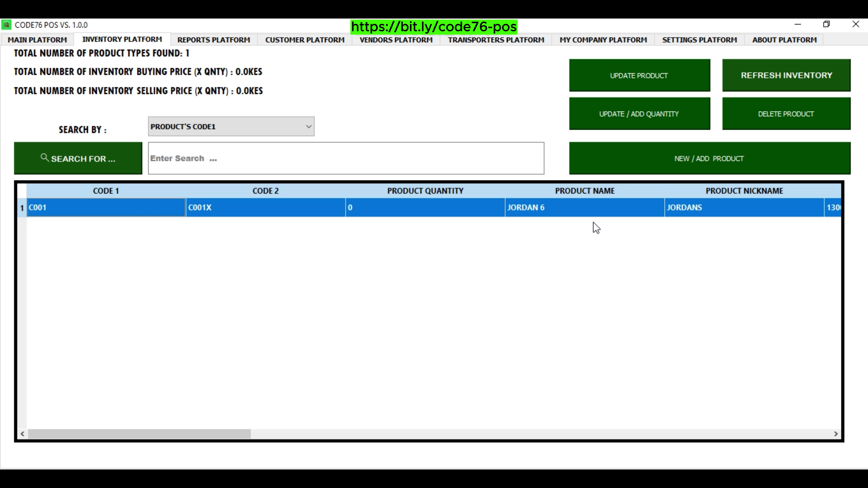The width and height of the screenshot is (868, 488).
Task: Go to Vendors Platform tab
Action: click(396, 40)
